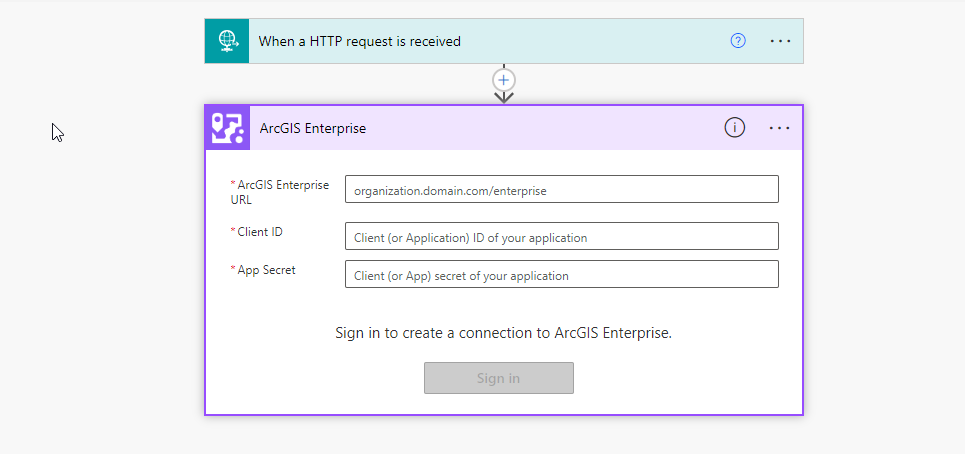The width and height of the screenshot is (965, 454).
Task: Insert a new step with the plus button
Action: (504, 79)
